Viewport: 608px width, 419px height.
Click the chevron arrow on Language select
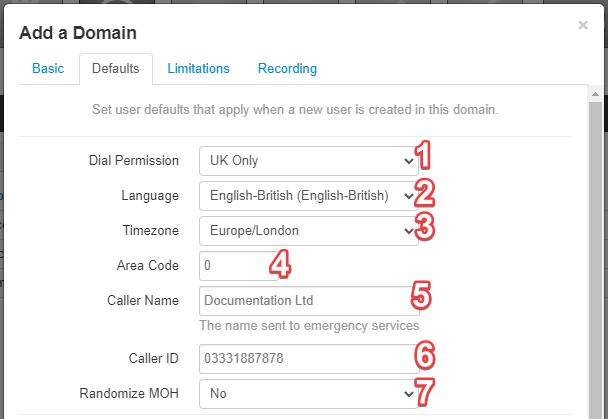[408, 196]
